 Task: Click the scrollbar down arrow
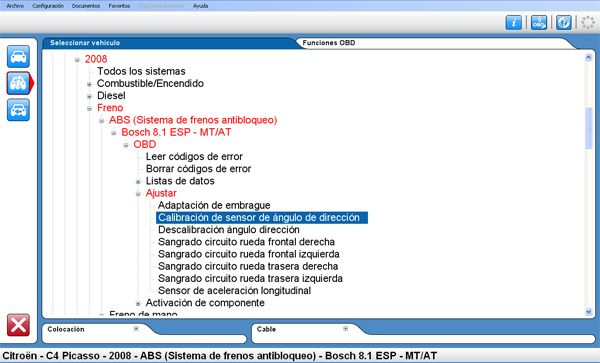pyautogui.click(x=589, y=312)
